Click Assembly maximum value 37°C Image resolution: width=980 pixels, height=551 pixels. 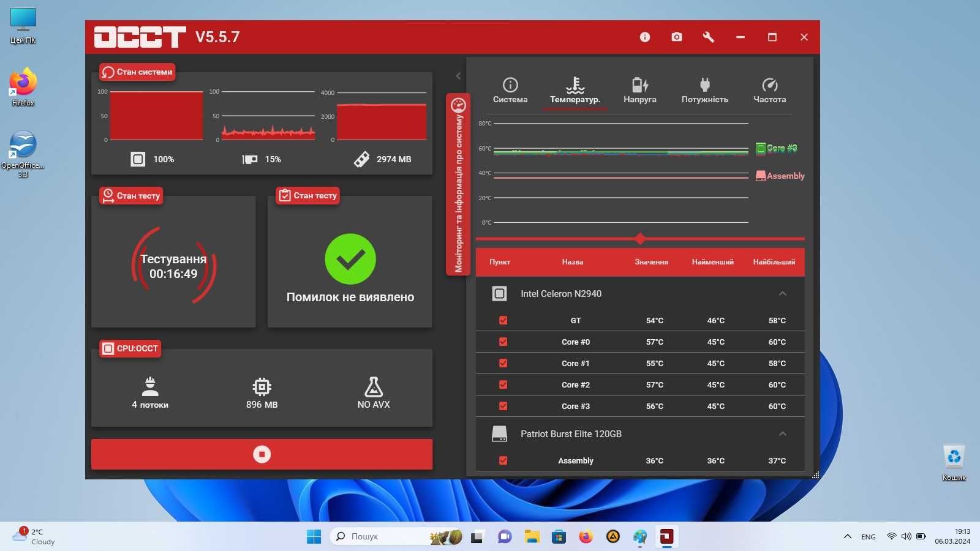coord(777,460)
